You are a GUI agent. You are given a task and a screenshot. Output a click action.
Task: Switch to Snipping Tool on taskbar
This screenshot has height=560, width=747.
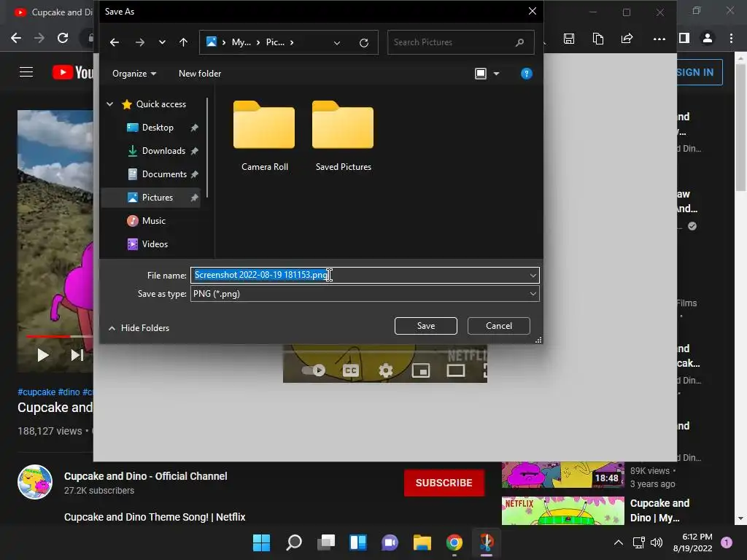487,542
